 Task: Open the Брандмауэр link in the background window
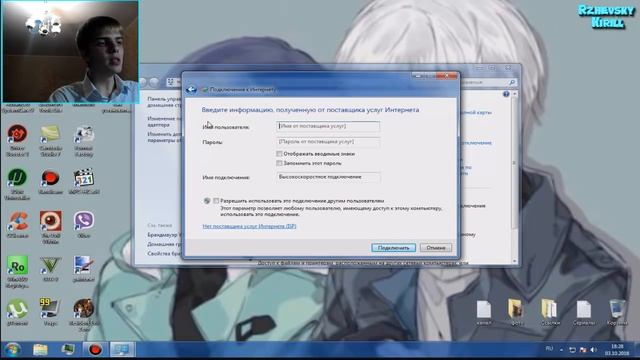pyautogui.click(x=164, y=235)
